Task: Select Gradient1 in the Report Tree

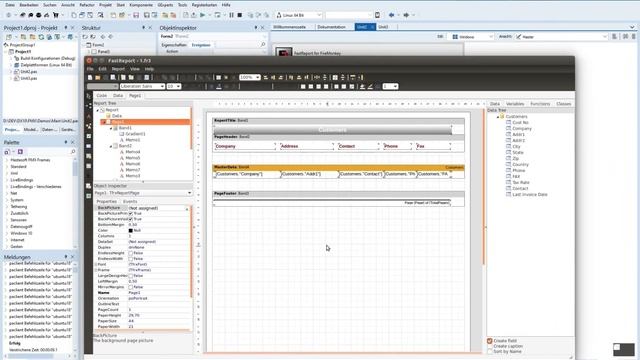Action: tap(135, 134)
